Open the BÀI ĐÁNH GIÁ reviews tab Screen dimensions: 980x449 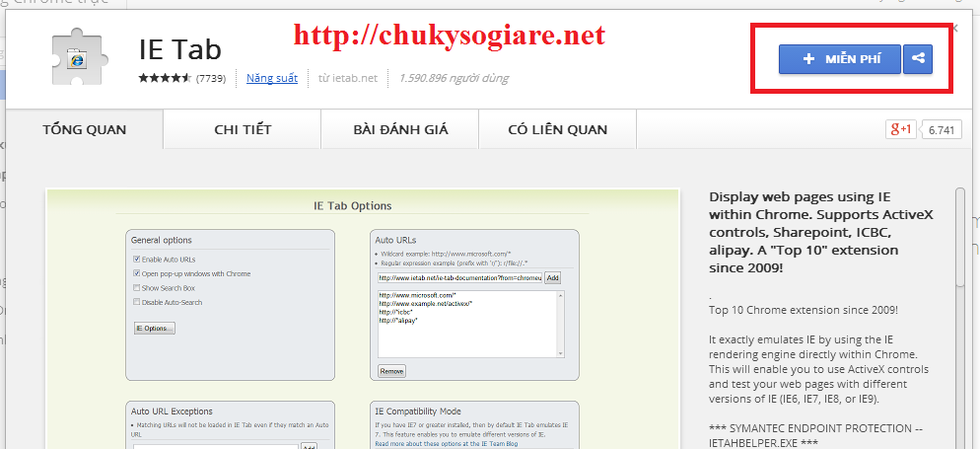[x=399, y=129]
